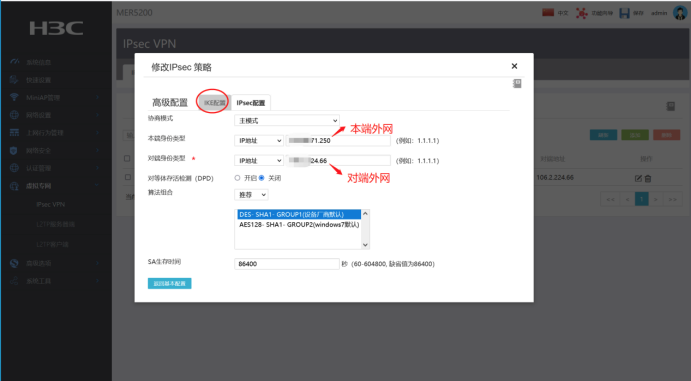Select the 关闭 DPD radio button
This screenshot has width=691, height=381.
[262, 178]
